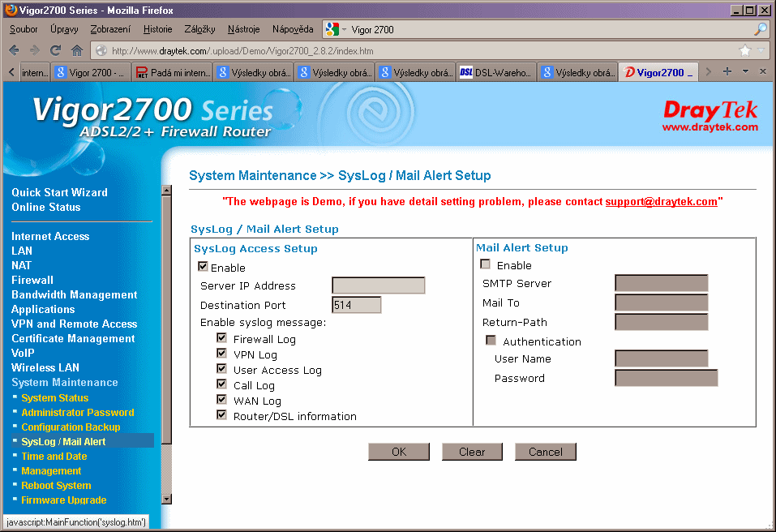This screenshot has width=776, height=532.
Task: Open the browser home page icon
Action: click(x=77, y=50)
